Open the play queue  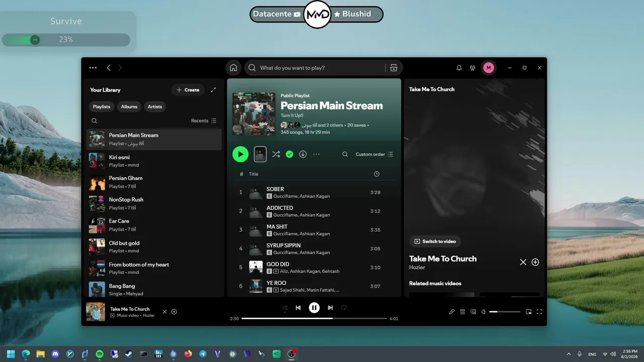point(462,312)
